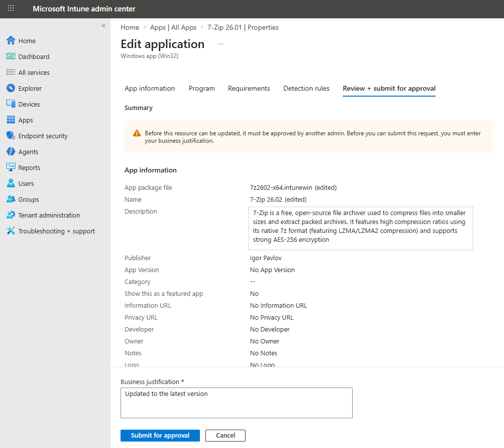Click the Show this as a featured app label
Screen dimensions: 504x448
(x=164, y=293)
